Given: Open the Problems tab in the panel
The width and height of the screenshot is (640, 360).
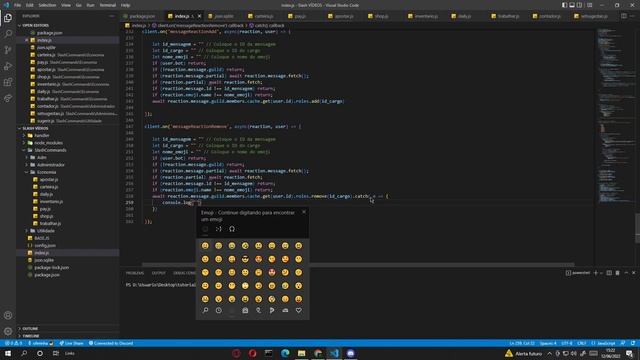Looking at the screenshot, I should click(x=135, y=273).
